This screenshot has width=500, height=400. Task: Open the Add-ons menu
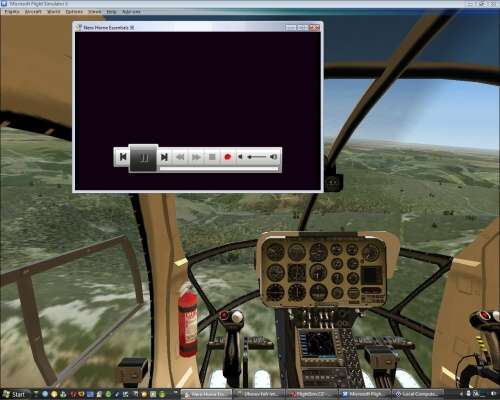coord(131,12)
